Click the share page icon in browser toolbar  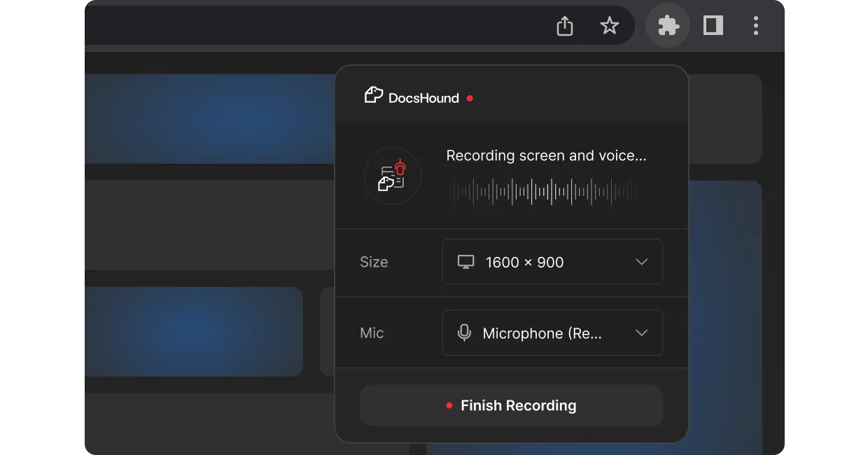[x=564, y=27]
